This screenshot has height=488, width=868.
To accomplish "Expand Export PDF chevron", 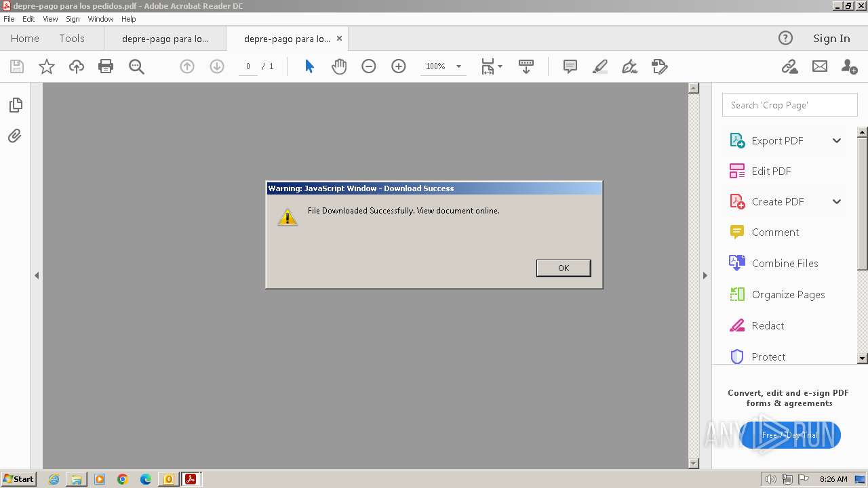I will [x=837, y=140].
